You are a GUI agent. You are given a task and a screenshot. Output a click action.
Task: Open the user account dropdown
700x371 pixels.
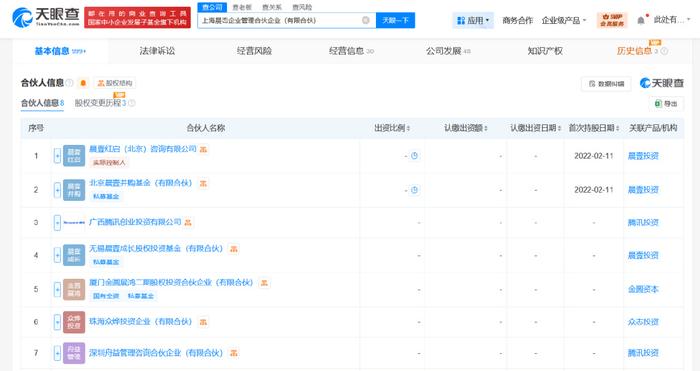[x=671, y=20]
